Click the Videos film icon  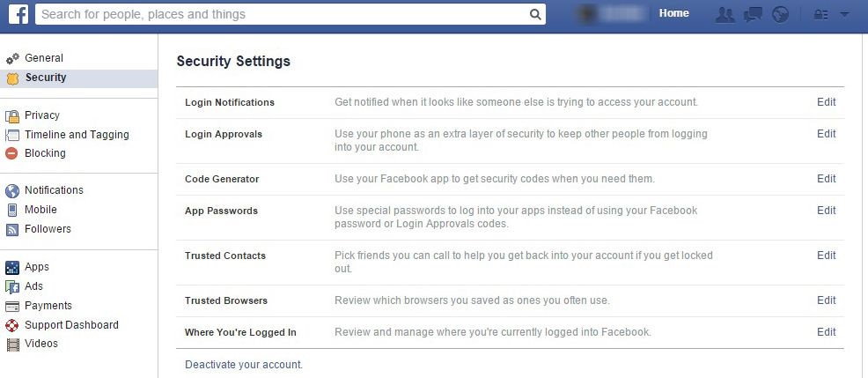tap(12, 345)
